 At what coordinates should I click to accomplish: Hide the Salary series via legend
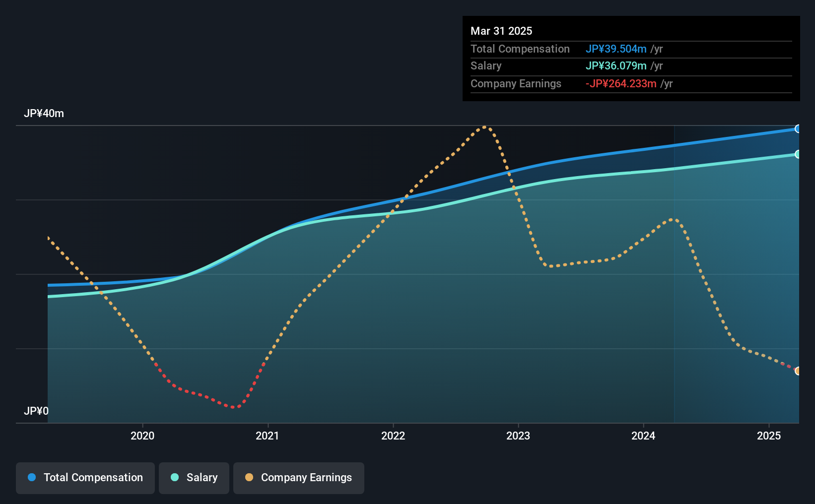(x=194, y=478)
